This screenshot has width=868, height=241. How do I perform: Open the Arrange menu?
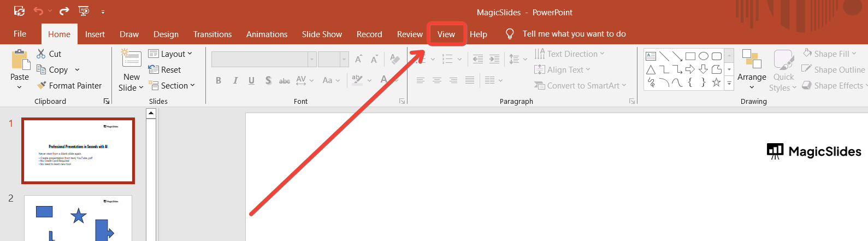pos(752,70)
